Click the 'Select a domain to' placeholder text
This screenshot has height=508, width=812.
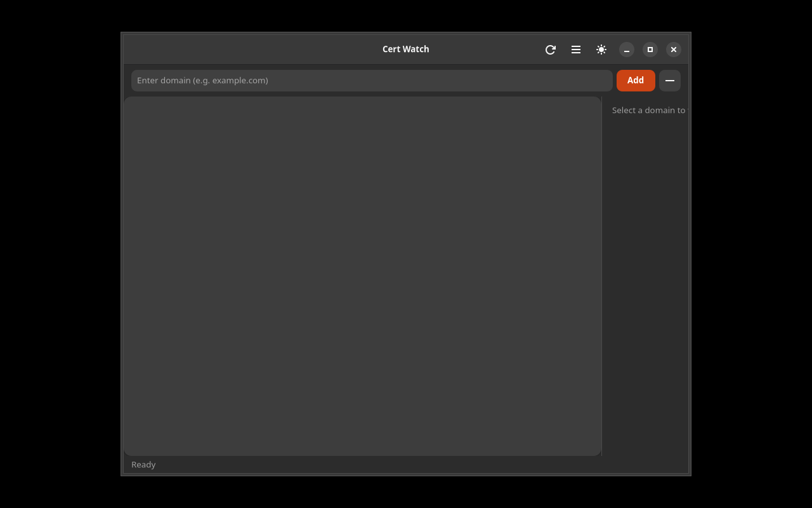(650, 110)
